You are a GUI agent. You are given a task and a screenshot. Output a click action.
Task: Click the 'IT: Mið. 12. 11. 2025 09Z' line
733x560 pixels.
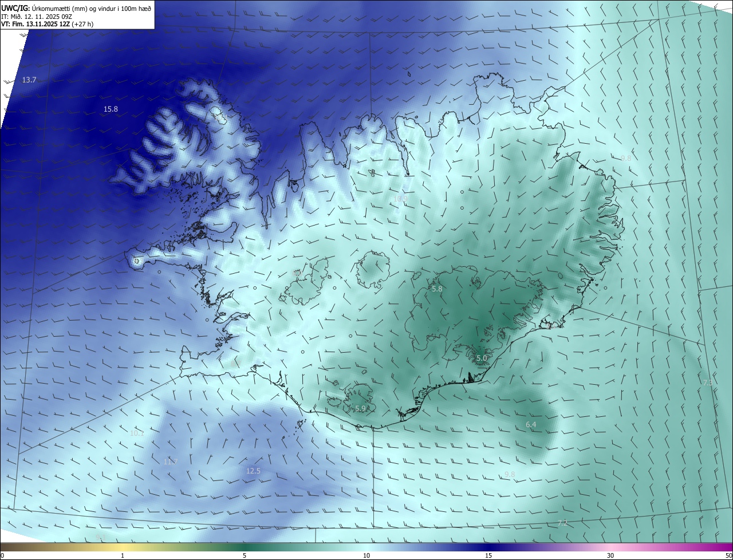point(38,17)
